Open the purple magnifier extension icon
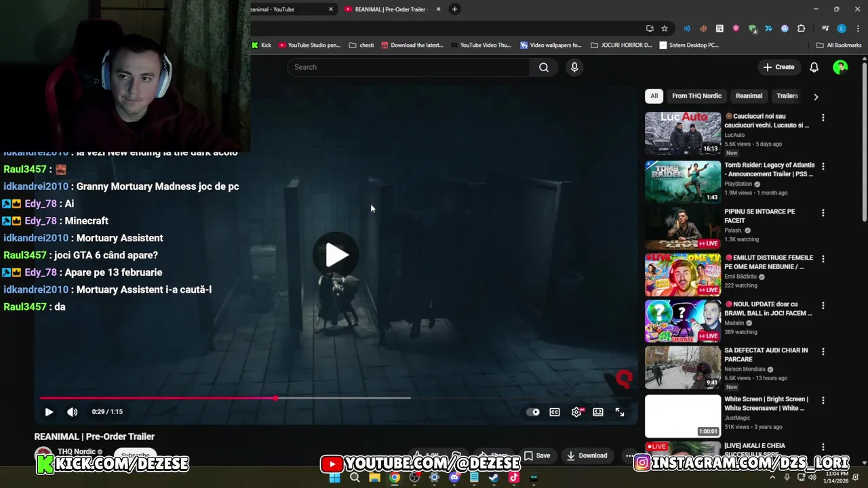The image size is (868, 488). pos(785,28)
